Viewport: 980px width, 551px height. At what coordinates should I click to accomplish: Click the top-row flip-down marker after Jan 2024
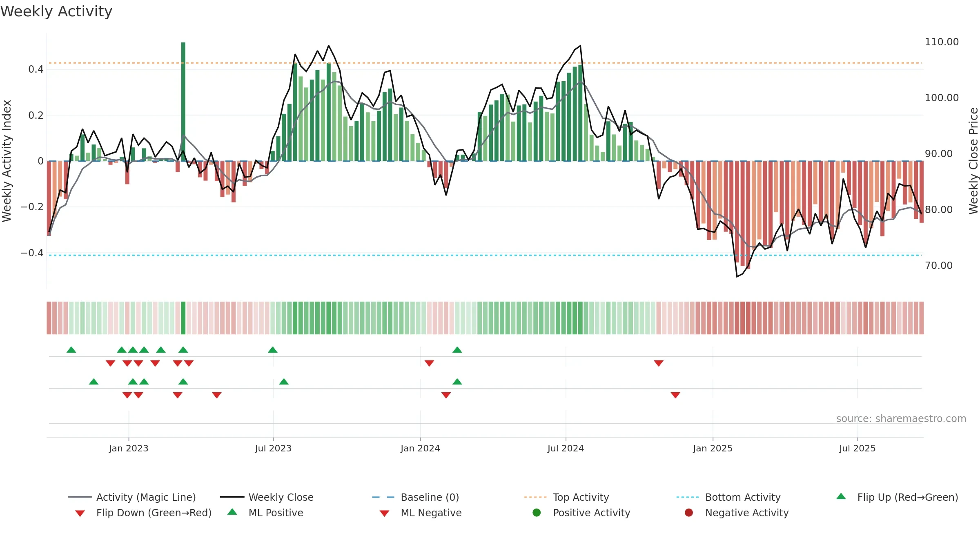429,363
